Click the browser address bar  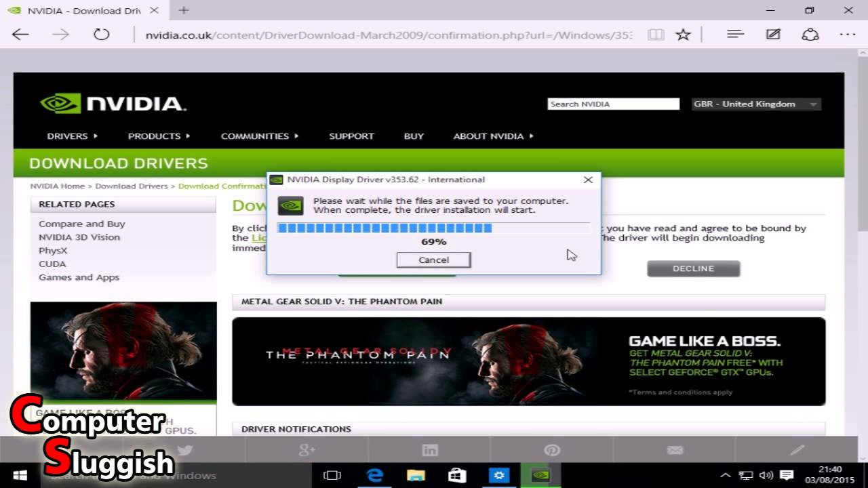click(x=388, y=35)
